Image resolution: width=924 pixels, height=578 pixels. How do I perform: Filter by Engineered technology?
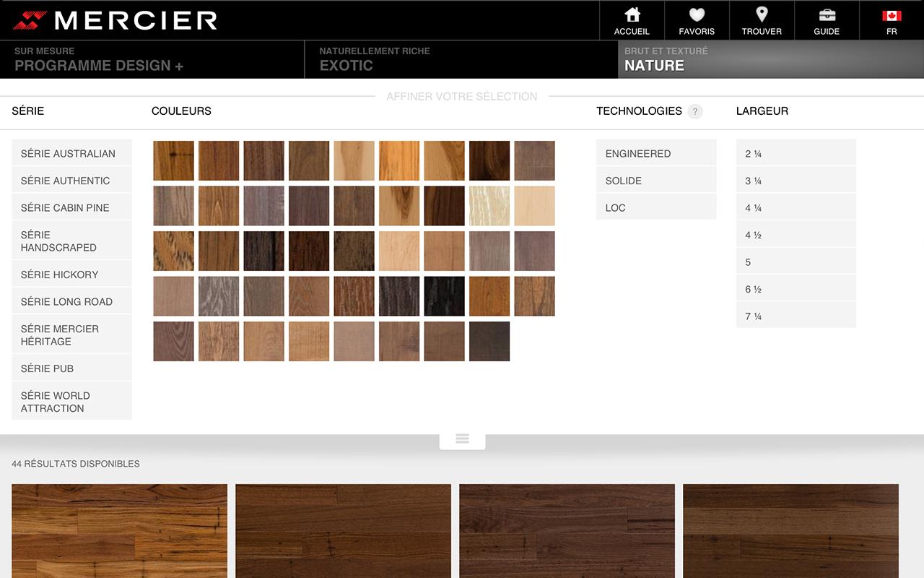pos(656,153)
